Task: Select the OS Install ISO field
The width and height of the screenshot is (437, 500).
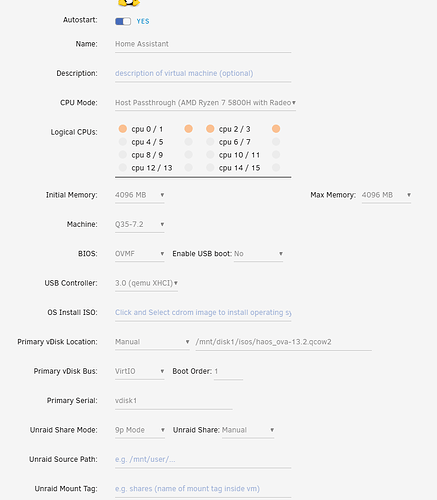Action: tap(203, 312)
